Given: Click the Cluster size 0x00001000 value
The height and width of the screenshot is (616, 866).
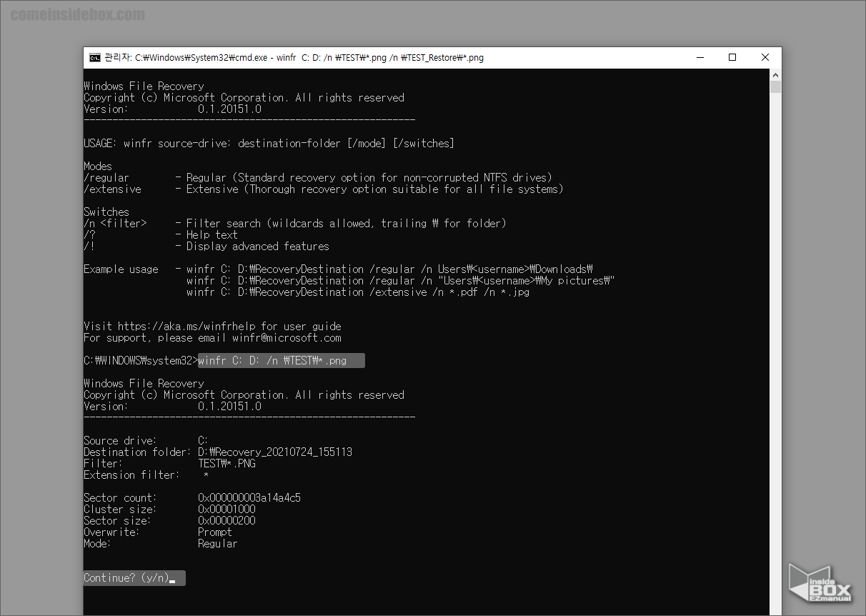Looking at the screenshot, I should point(227,510).
